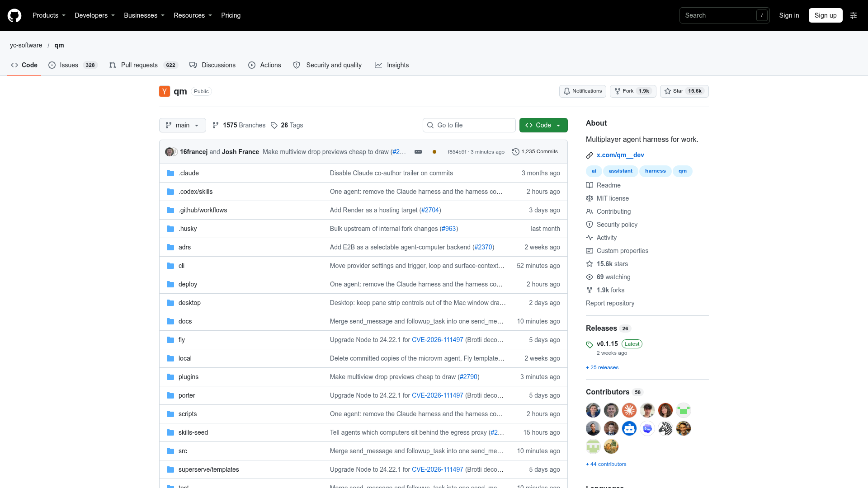Open the first contributor's avatar
This screenshot has height=488, width=868.
point(593,410)
